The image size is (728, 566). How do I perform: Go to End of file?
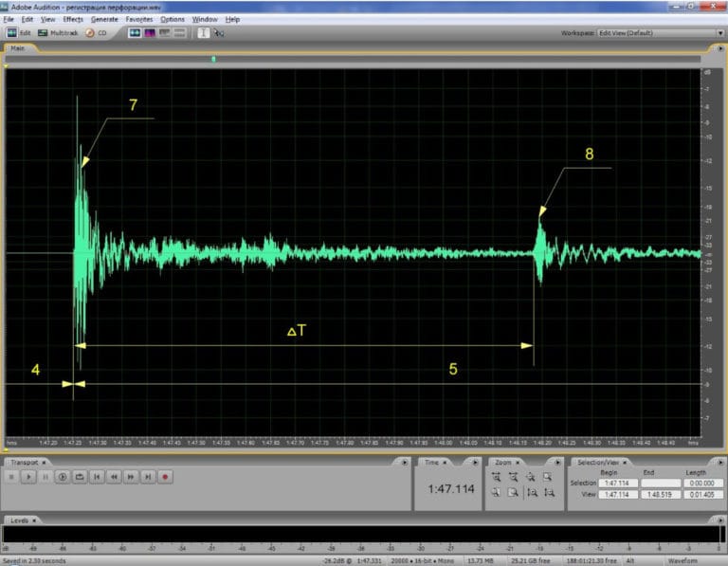pyautogui.click(x=148, y=477)
